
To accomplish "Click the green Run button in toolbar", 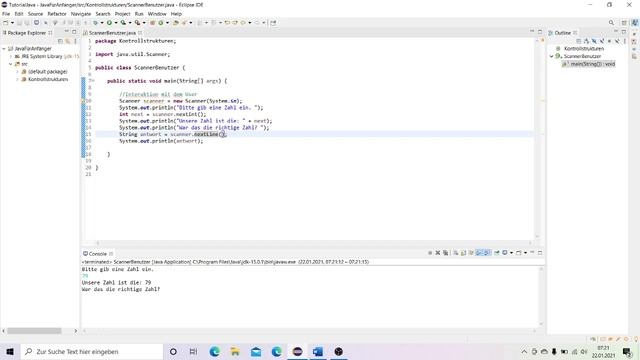I will point(109,23).
